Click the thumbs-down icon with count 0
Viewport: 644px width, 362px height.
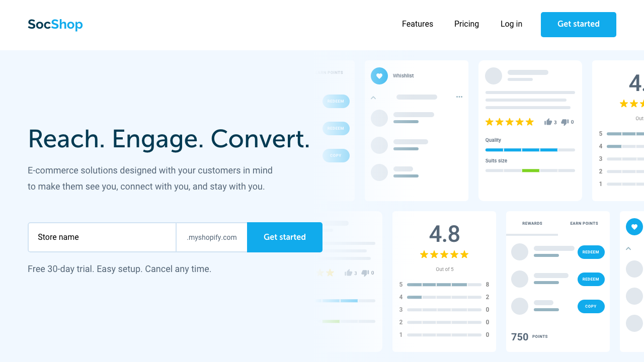(x=565, y=122)
